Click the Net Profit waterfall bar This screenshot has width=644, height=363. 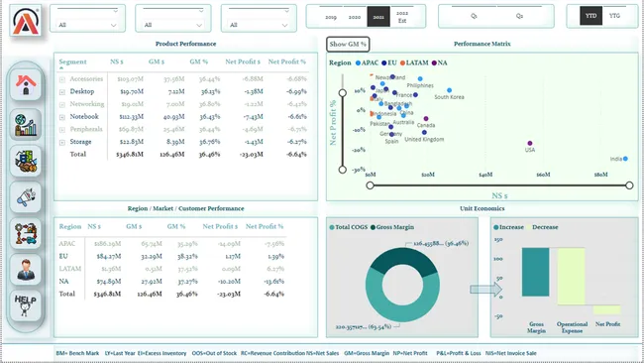point(607,310)
